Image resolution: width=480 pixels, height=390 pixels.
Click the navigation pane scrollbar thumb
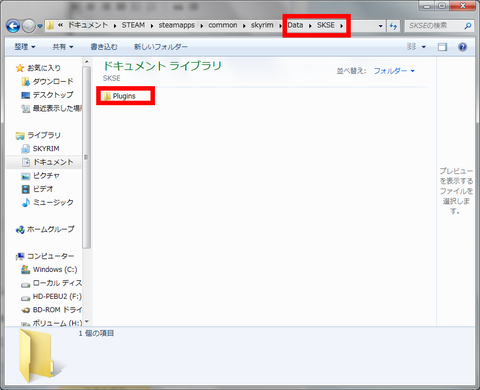pos(86,157)
